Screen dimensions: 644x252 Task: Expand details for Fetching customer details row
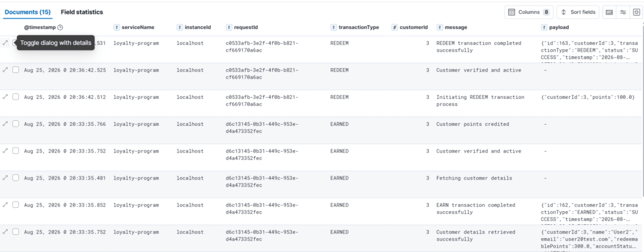(5, 178)
